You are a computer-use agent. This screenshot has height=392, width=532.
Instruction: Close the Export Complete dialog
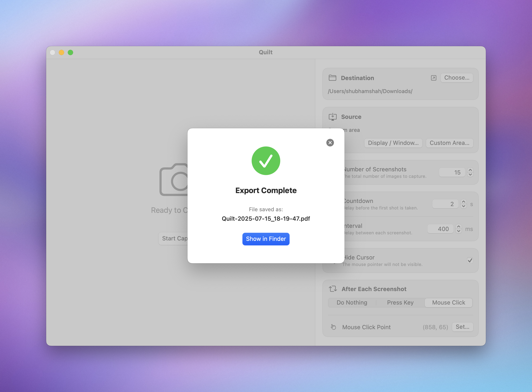330,143
